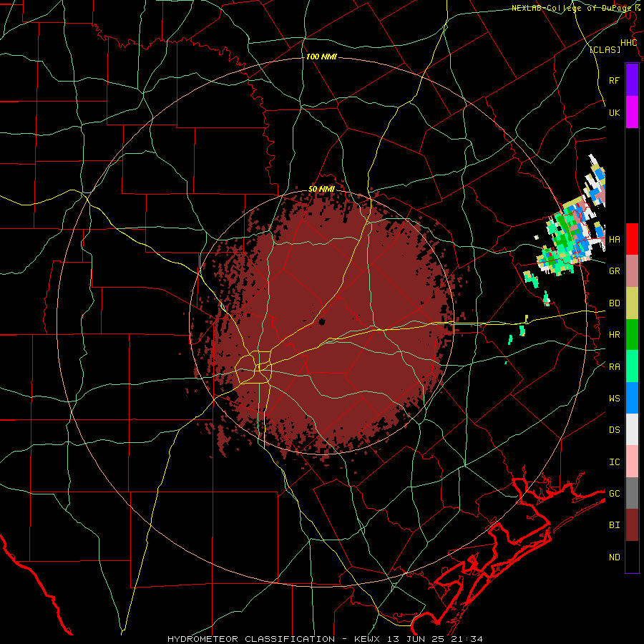Viewport: 644px width, 644px height.
Task: Click the "UK" legend label
Action: pos(614,112)
